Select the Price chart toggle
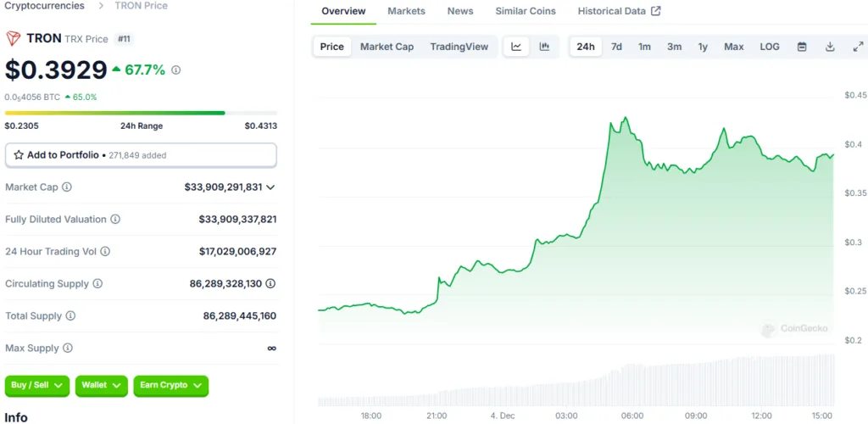The image size is (868, 424). [x=332, y=47]
